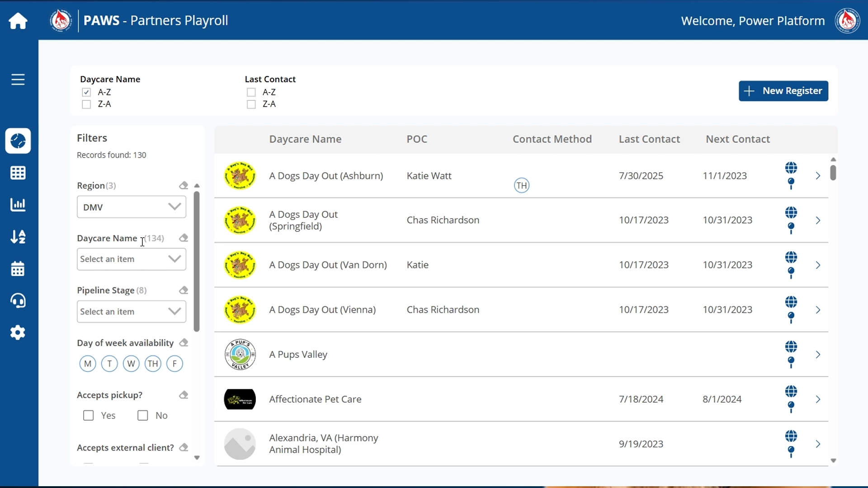868x488 pixels.
Task: Open details chevron for Affectionate Pet Care
Action: 818,399
